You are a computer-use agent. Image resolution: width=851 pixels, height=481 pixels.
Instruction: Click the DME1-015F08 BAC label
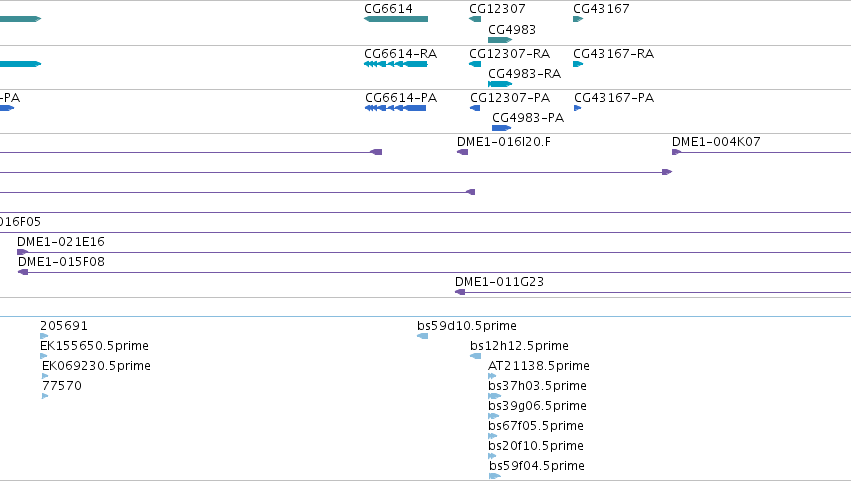pos(61,262)
